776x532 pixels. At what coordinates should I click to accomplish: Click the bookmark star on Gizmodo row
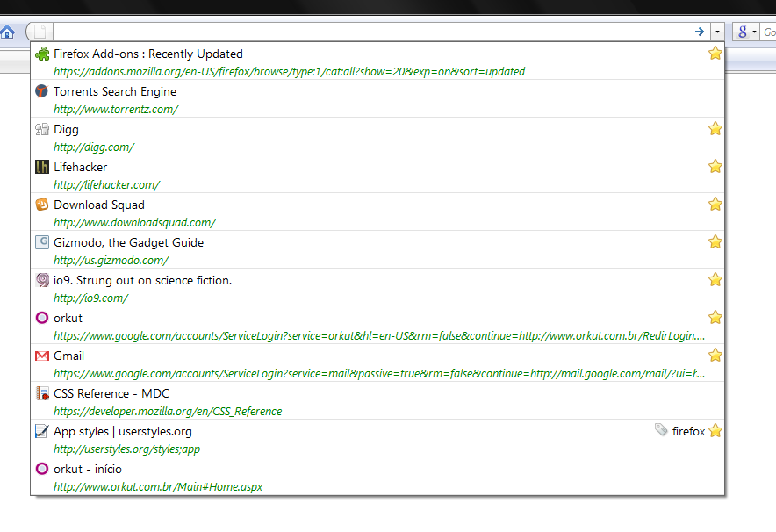coord(715,241)
